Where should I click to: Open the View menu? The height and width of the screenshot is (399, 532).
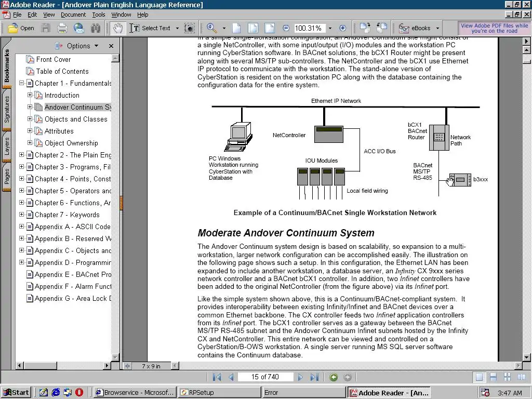tap(49, 15)
